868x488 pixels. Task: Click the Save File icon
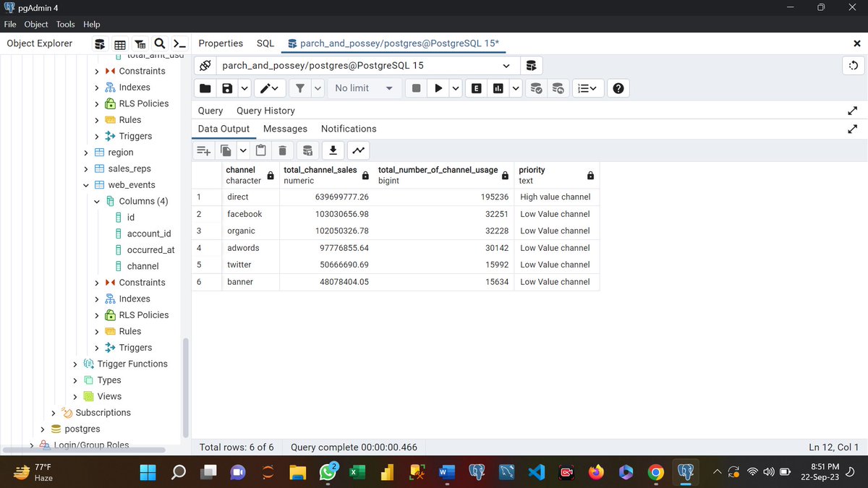227,88
